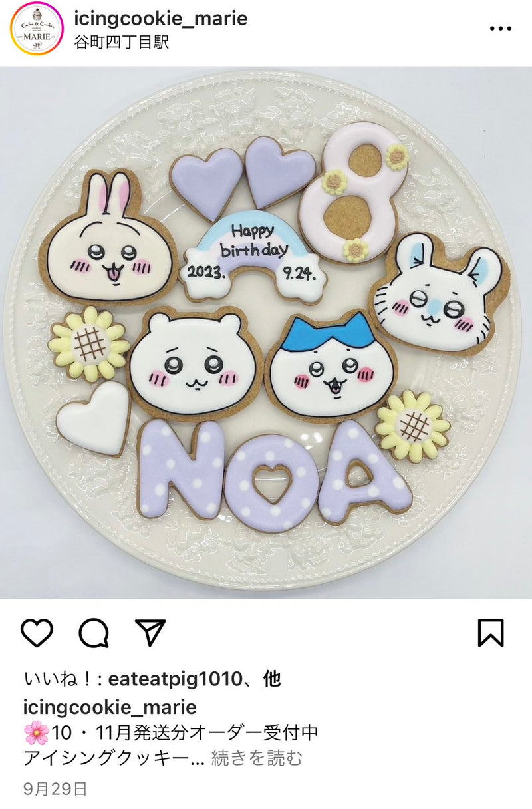The height and width of the screenshot is (809, 532).
Task: Tap the caption text about 10・11月発送分
Action: click(x=171, y=734)
